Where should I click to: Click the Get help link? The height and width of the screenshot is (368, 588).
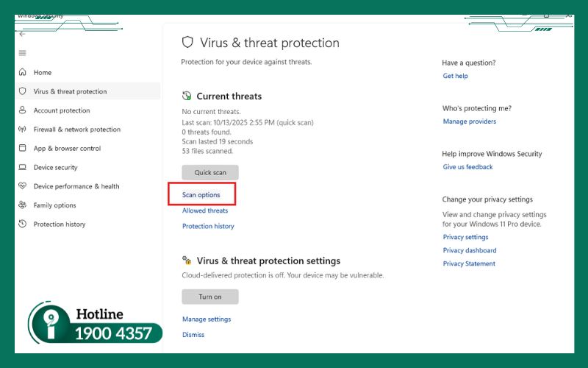pos(455,76)
